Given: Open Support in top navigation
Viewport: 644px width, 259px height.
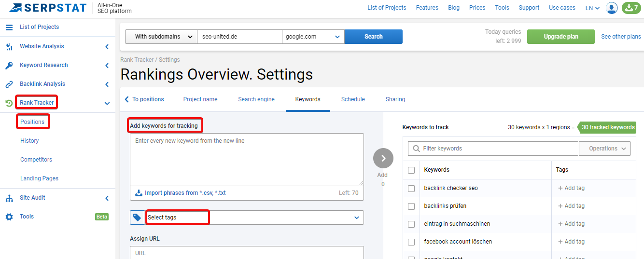Looking at the screenshot, I should 529,8.
